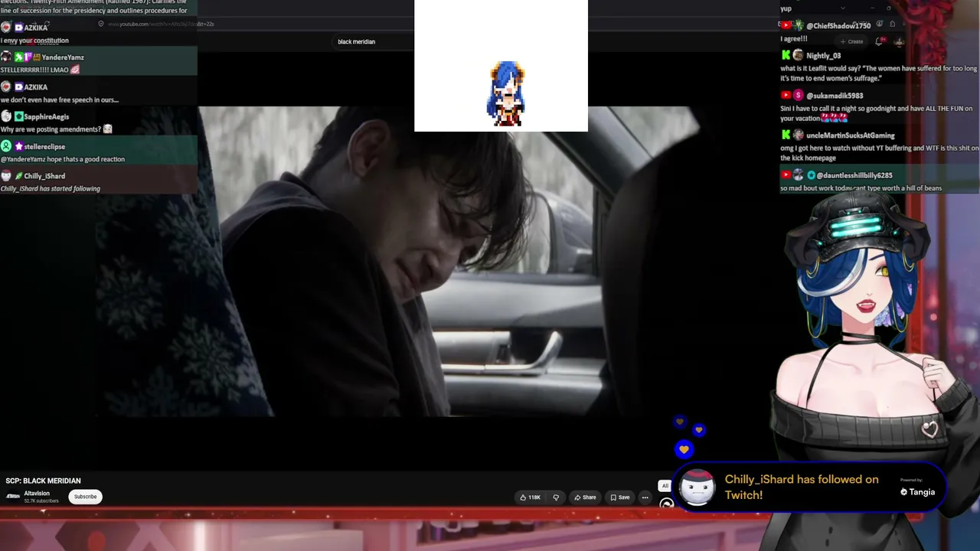The image size is (980, 551).
Task: Click the VTuber avatar's heart pendant
Action: point(929,429)
